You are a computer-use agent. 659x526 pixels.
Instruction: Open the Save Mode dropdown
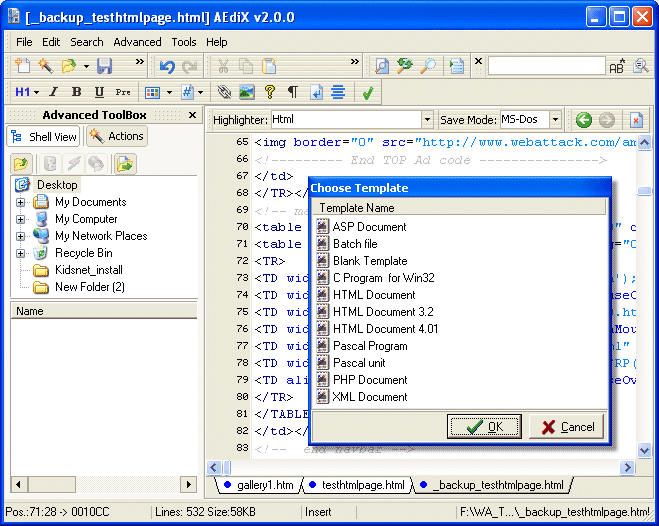tap(555, 120)
